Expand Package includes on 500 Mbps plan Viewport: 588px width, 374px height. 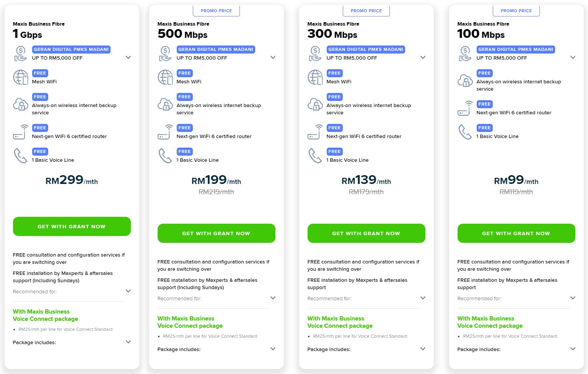pyautogui.click(x=273, y=349)
